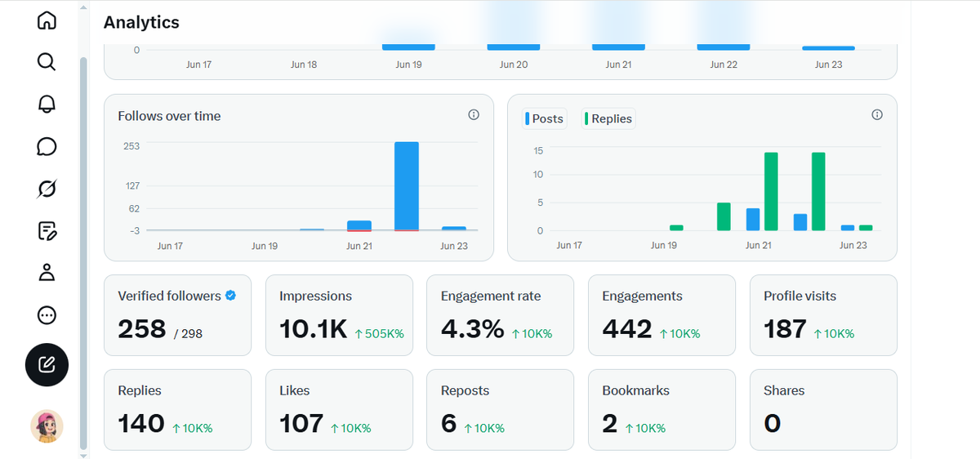Open Search and Explore from sidebar

47,62
